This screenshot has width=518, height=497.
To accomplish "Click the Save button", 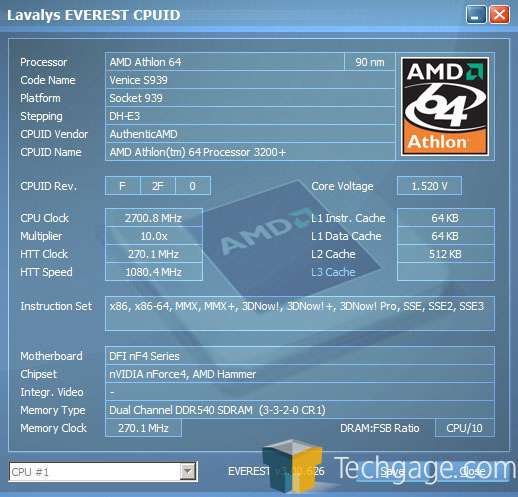I will (393, 471).
